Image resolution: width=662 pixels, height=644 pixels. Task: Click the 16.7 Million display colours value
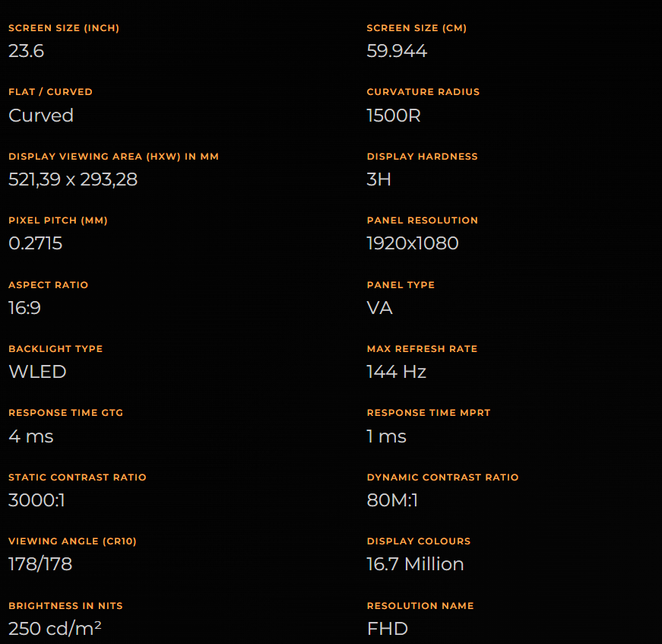[415, 564]
